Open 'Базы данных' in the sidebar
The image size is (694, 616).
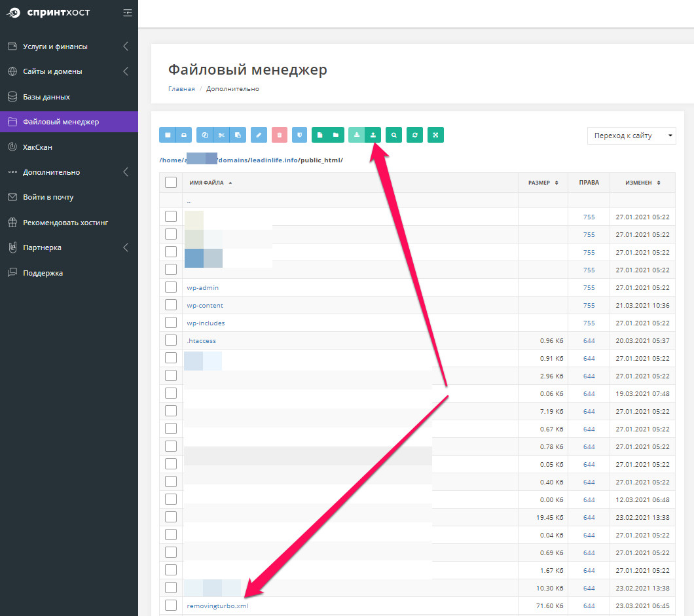pos(46,97)
